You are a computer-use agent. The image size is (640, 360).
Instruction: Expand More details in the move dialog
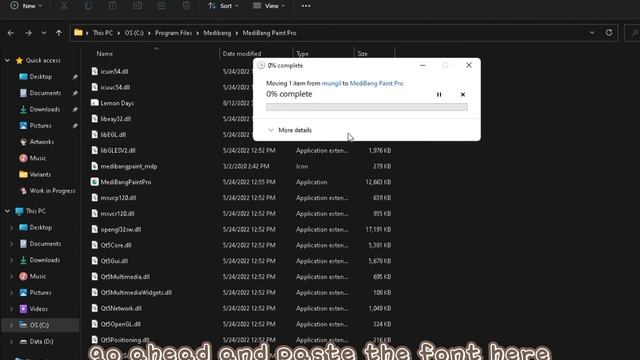point(290,130)
